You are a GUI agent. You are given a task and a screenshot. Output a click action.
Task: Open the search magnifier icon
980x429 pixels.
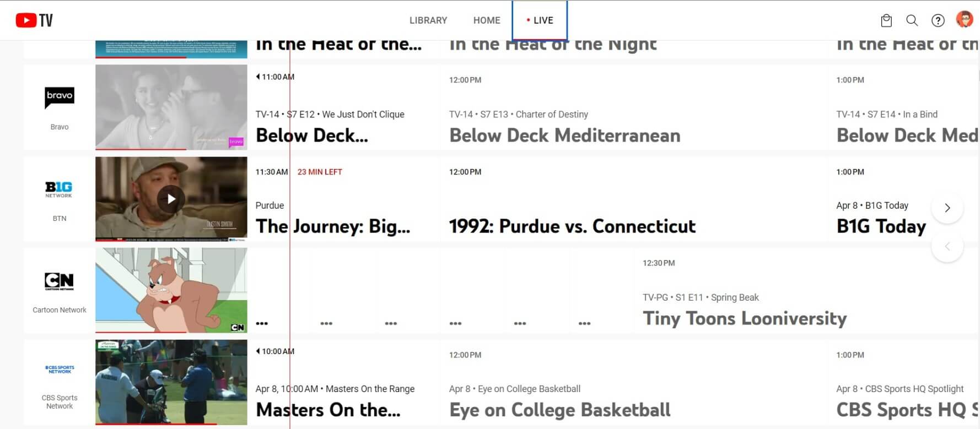coord(912,20)
